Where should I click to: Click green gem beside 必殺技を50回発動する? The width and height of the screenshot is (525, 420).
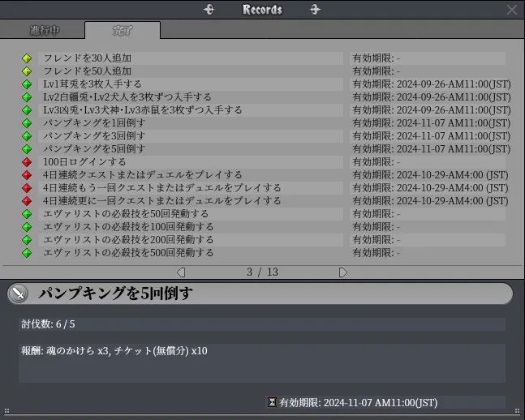(27, 214)
